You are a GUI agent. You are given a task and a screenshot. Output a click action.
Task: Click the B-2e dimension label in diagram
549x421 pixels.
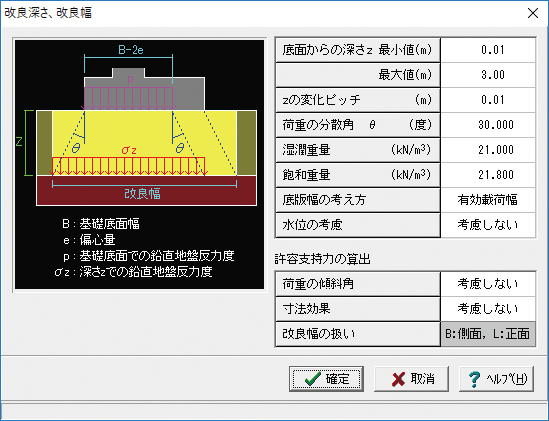point(131,50)
